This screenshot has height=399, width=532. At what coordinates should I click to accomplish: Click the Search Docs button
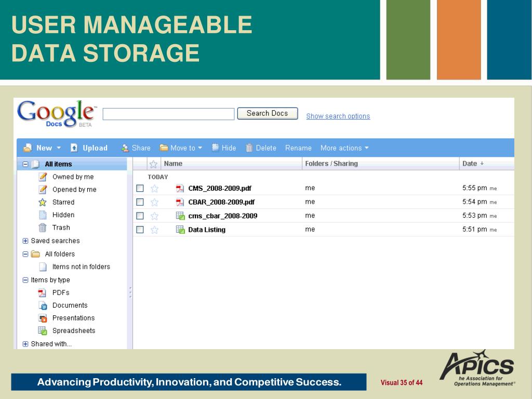[268, 113]
